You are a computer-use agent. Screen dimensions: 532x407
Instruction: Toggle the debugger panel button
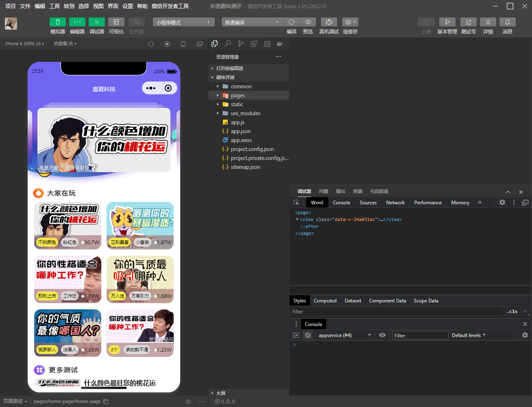[x=97, y=22]
